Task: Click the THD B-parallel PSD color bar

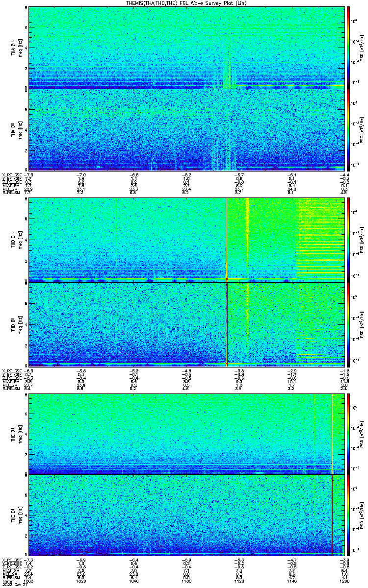Action: [348, 324]
